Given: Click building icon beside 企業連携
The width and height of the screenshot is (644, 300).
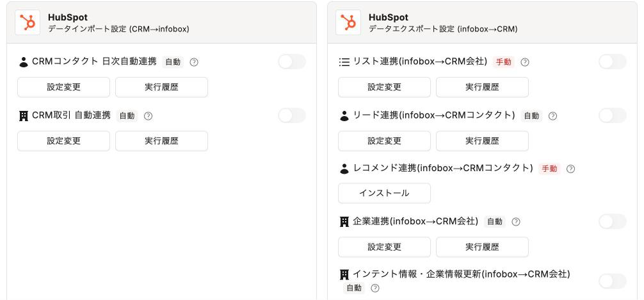Looking at the screenshot, I should click(344, 222).
